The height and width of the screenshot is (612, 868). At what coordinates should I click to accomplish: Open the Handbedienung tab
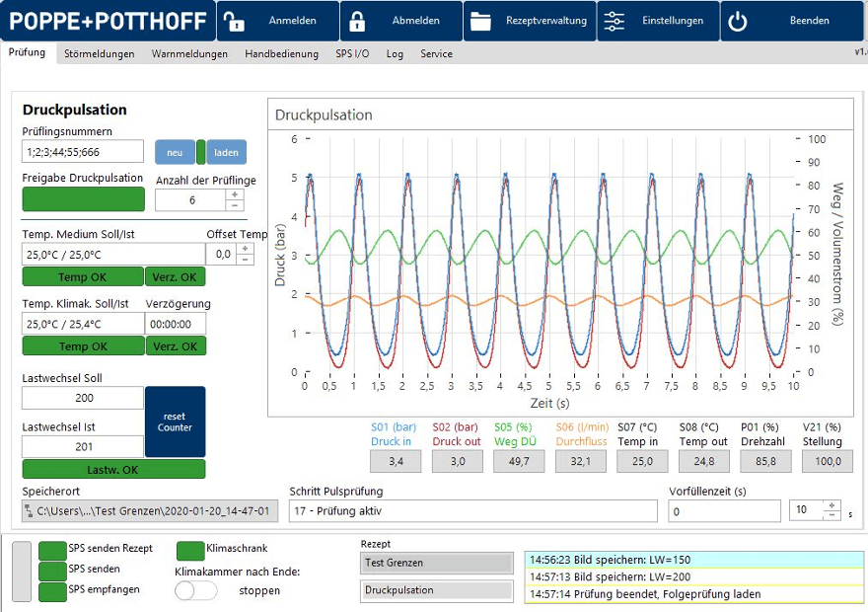pos(281,54)
